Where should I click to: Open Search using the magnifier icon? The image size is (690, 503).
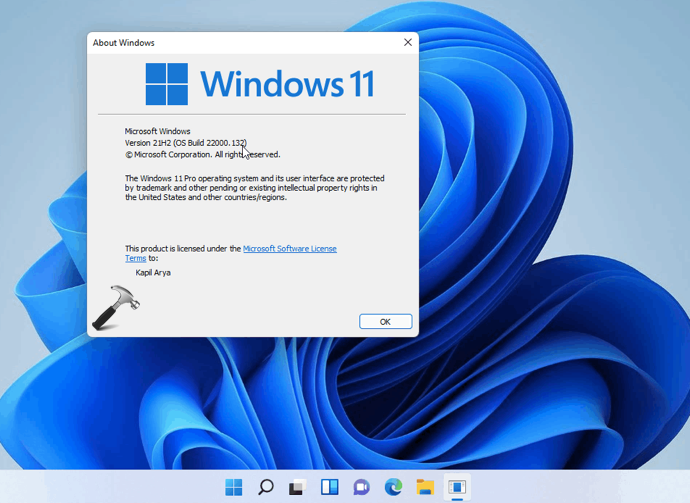[266, 487]
